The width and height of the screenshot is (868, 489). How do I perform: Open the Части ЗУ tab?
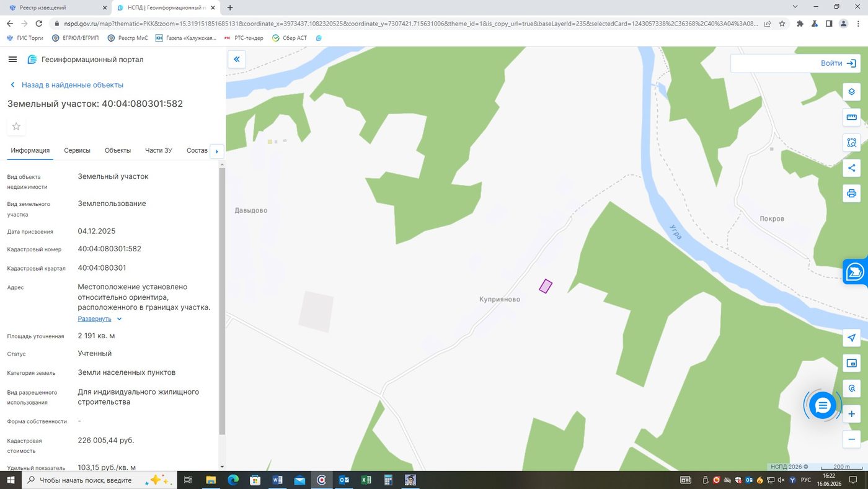click(159, 151)
